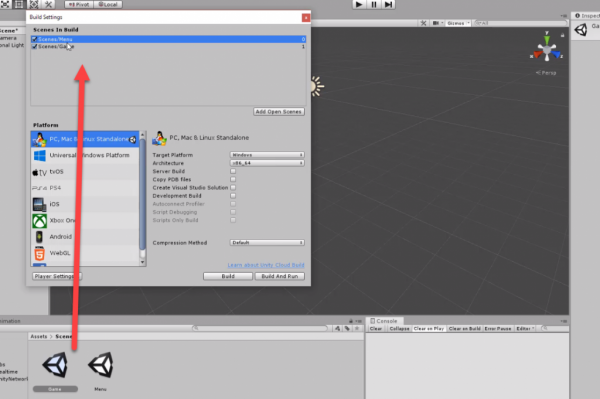The image size is (600, 399).
Task: Start Play mode with the Play button
Action: pyautogui.click(x=359, y=4)
